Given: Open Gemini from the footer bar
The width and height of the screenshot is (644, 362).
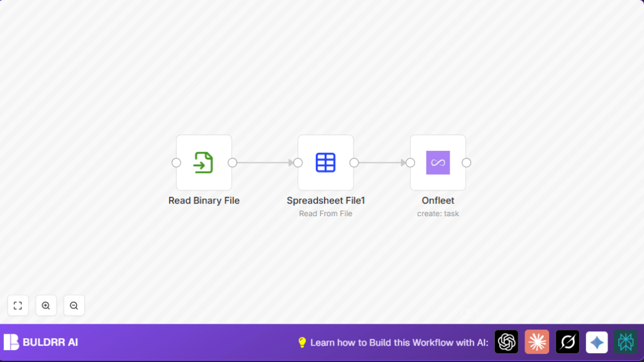Looking at the screenshot, I should pyautogui.click(x=596, y=342).
